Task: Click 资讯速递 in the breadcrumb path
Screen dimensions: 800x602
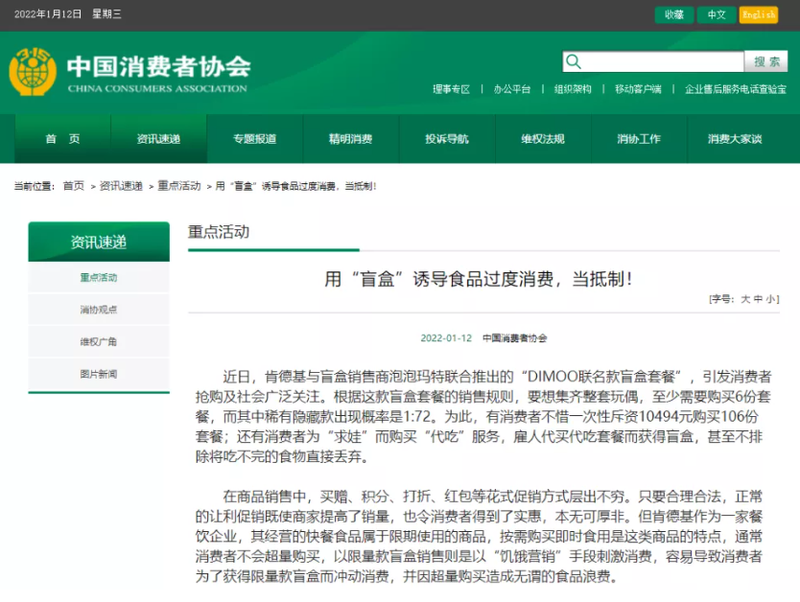Action: (121, 186)
